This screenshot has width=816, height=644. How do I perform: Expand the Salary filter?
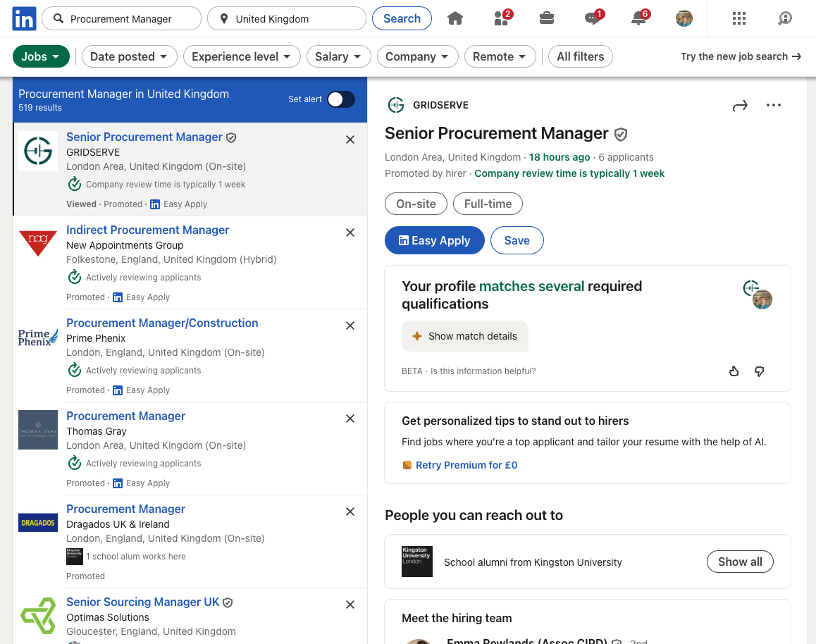[339, 56]
